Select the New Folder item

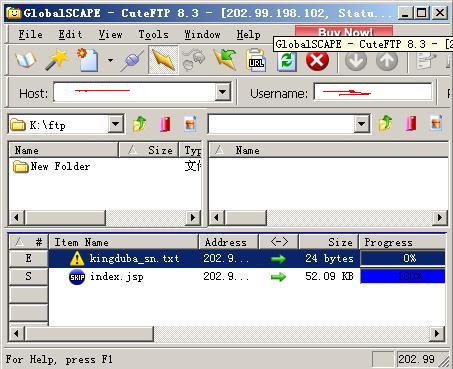click(x=52, y=166)
